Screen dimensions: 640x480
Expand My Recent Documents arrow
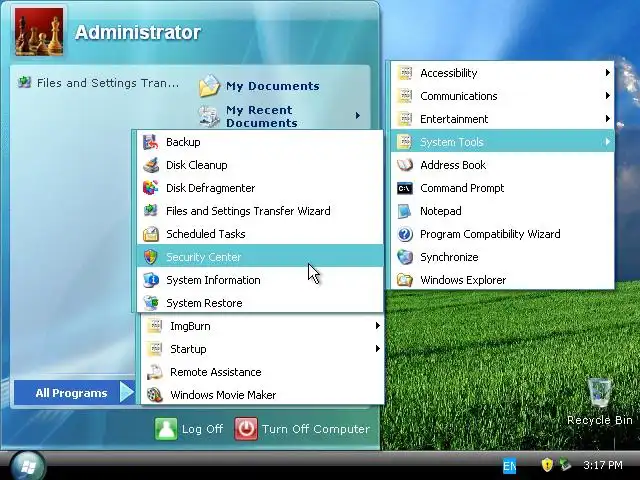coord(358,116)
